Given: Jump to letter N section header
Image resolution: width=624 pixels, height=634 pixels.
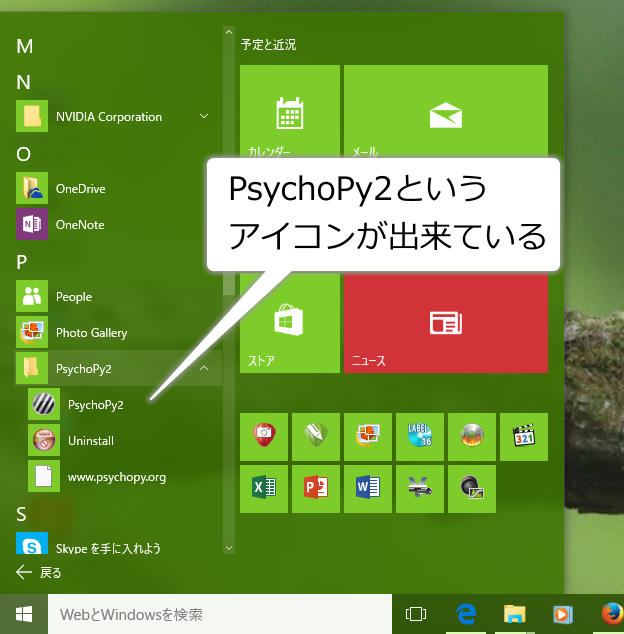Looking at the screenshot, I should tap(23, 82).
